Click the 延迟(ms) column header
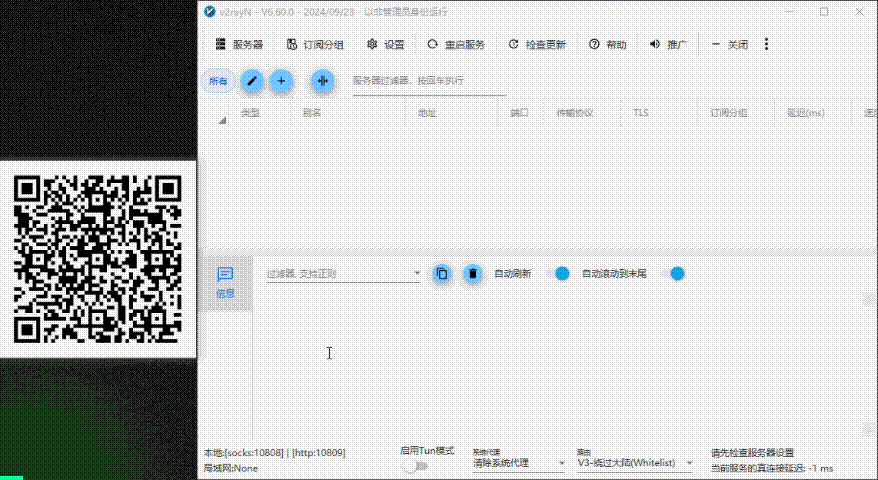The height and width of the screenshot is (480, 878). point(812,113)
